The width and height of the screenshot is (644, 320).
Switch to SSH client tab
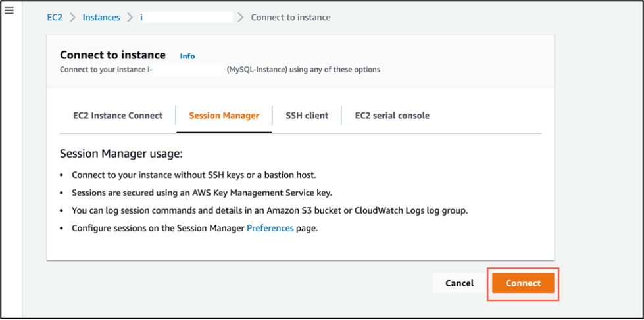307,116
